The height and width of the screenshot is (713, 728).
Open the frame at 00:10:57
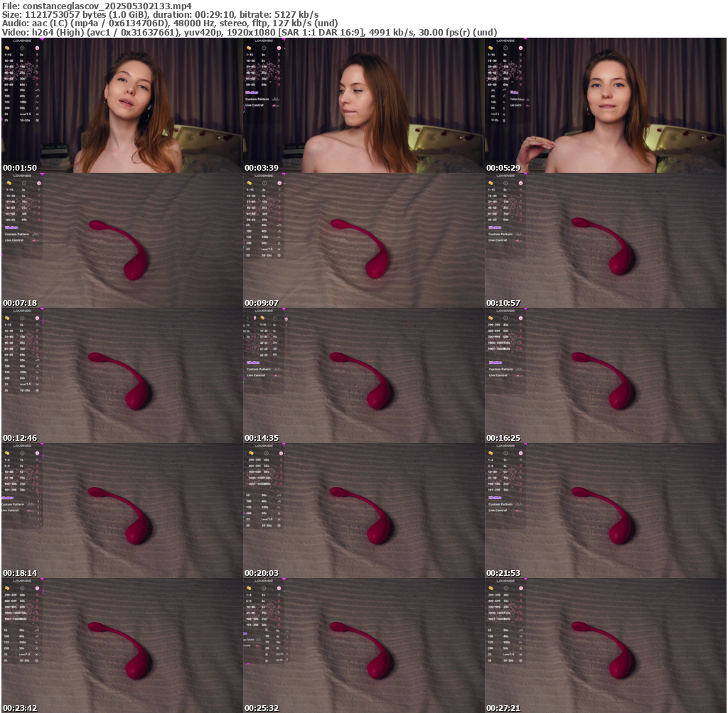tap(605, 240)
